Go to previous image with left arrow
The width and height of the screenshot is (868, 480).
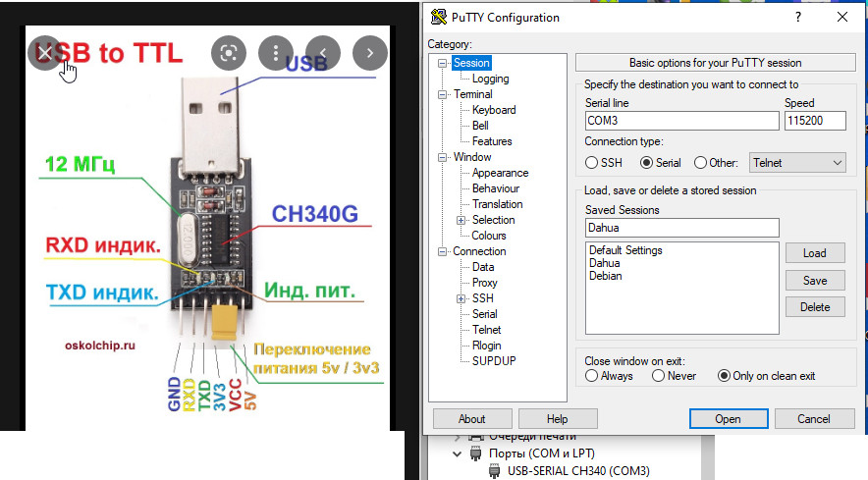click(x=323, y=52)
